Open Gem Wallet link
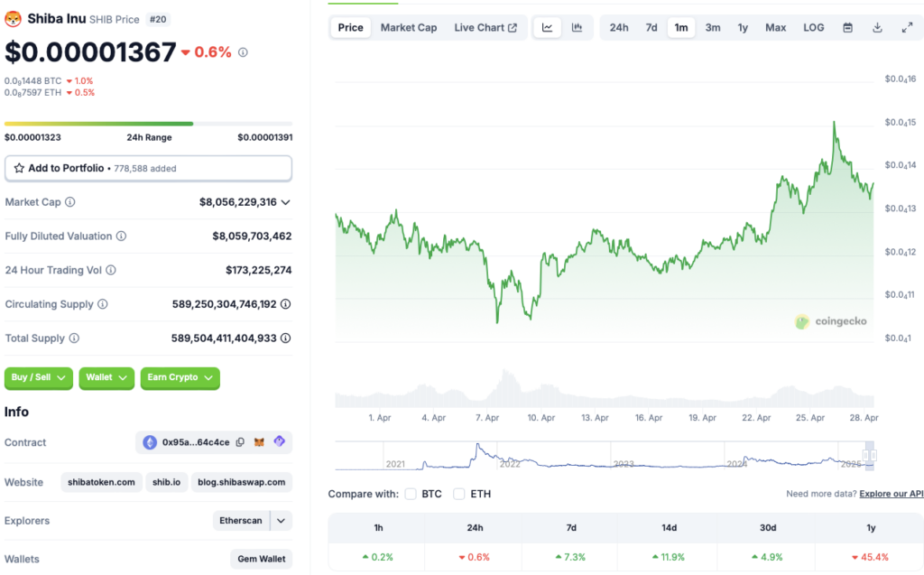This screenshot has height=575, width=924. click(262, 559)
